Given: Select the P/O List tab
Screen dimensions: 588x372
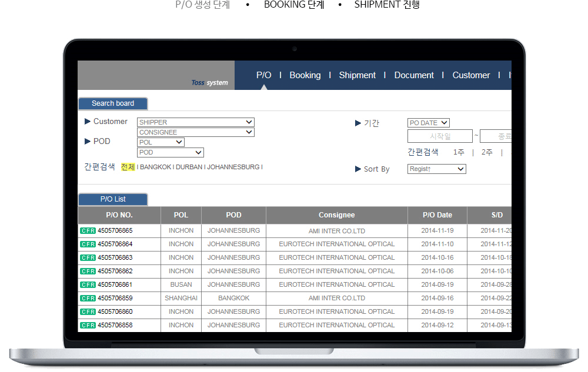Looking at the screenshot, I should [x=113, y=199].
